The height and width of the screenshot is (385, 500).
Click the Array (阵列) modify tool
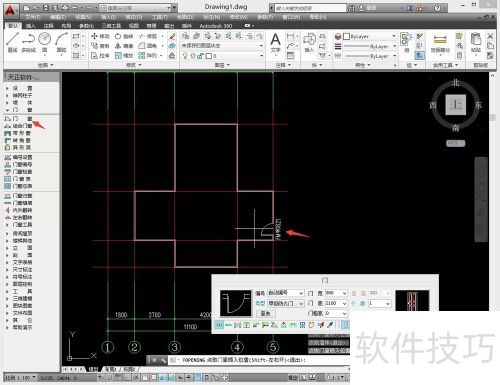click(x=148, y=55)
